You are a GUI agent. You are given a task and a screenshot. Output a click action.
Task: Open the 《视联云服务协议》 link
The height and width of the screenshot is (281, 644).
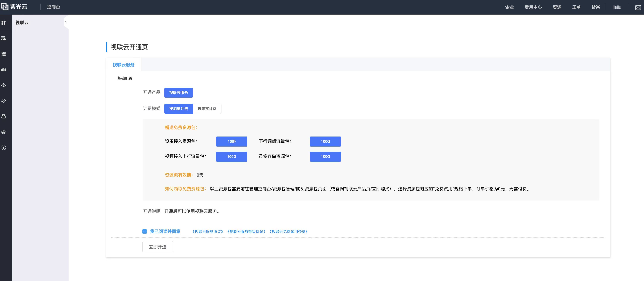pos(208,232)
